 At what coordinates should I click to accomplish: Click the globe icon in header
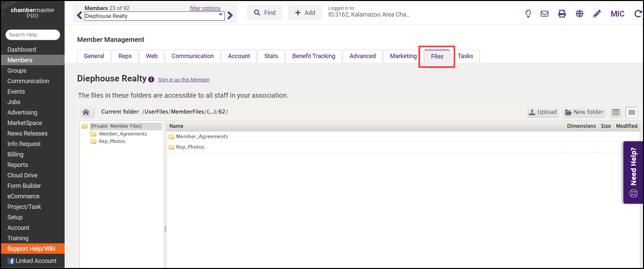[x=579, y=14]
